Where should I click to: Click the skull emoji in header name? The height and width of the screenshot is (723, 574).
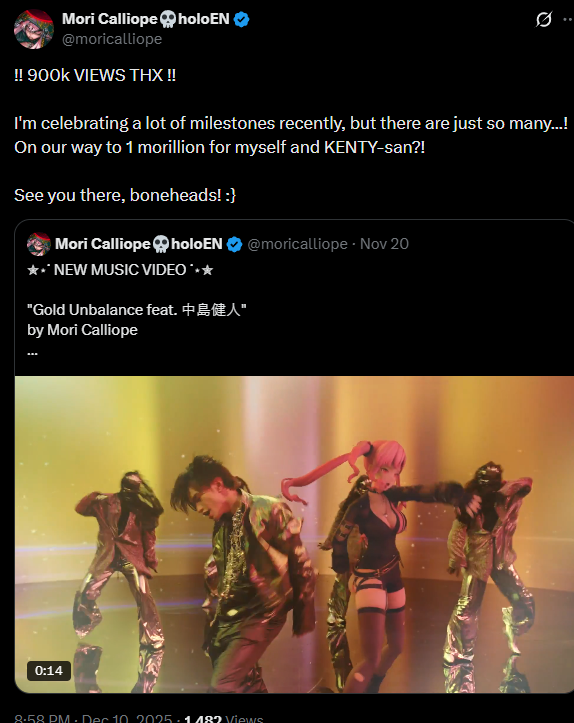tap(168, 19)
